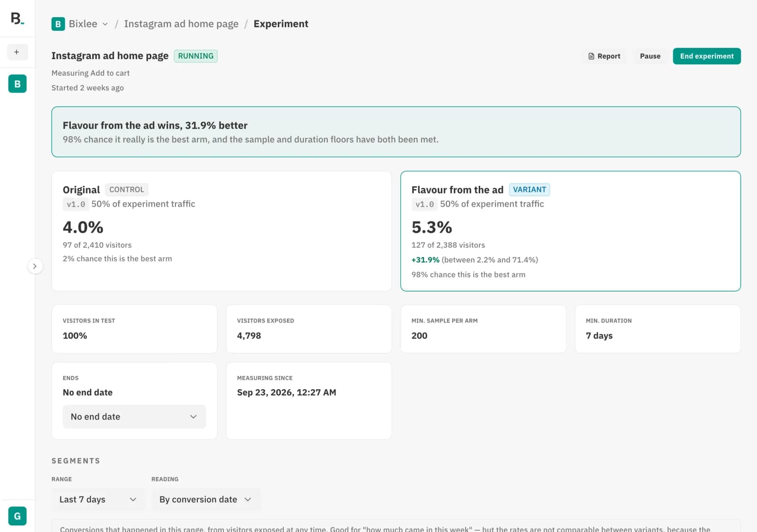Click "Started 2 weeks ago" text
Viewport: 757px width, 532px height.
[88, 88]
